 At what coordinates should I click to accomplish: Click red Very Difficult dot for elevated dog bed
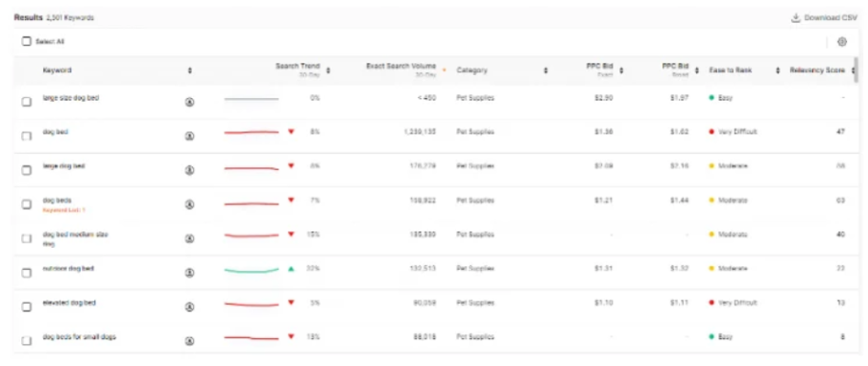point(711,303)
